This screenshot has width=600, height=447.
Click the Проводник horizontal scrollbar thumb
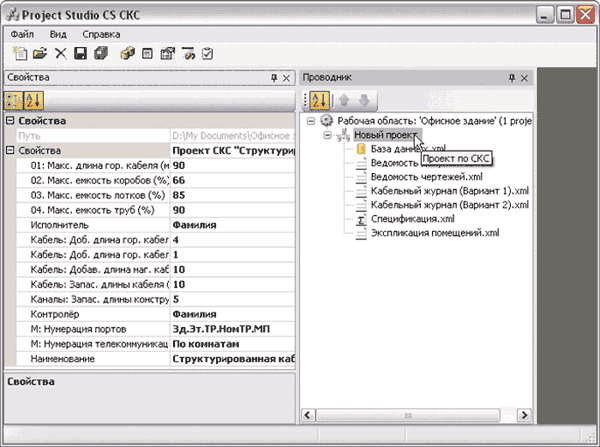click(x=408, y=415)
